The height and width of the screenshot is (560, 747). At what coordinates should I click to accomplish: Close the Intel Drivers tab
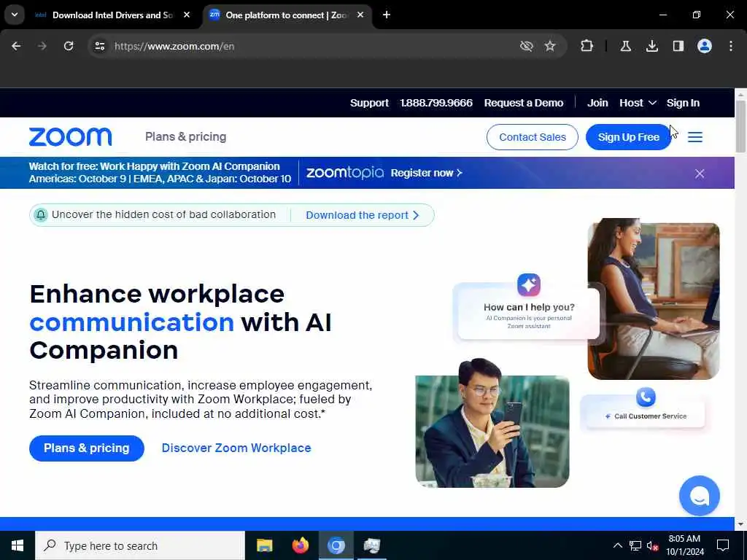[187, 15]
